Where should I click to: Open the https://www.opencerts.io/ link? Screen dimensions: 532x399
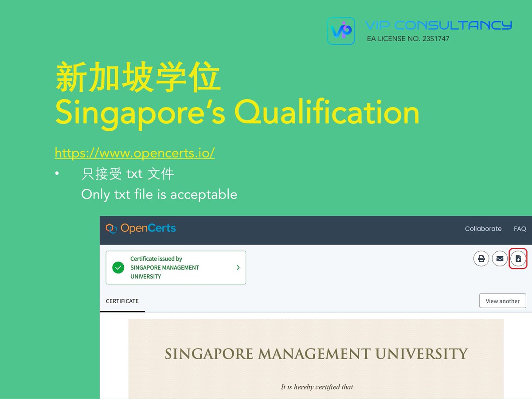pyautogui.click(x=135, y=153)
